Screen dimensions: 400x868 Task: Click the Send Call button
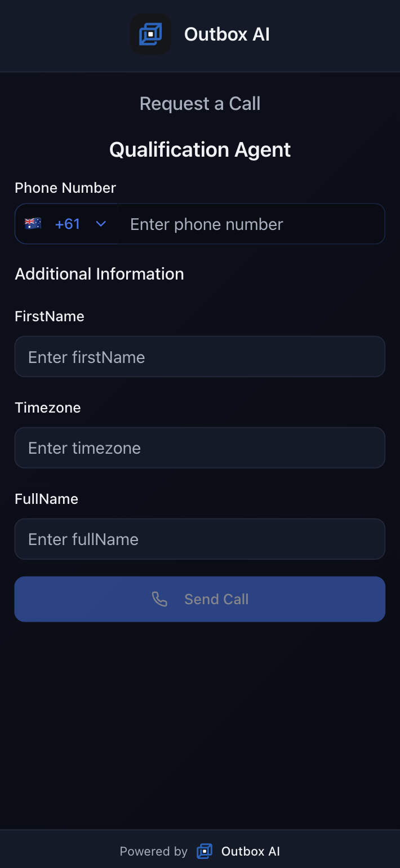point(200,599)
